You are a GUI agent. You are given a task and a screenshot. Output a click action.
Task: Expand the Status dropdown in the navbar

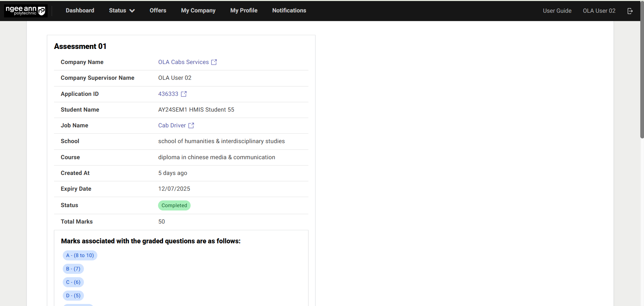coord(121,10)
